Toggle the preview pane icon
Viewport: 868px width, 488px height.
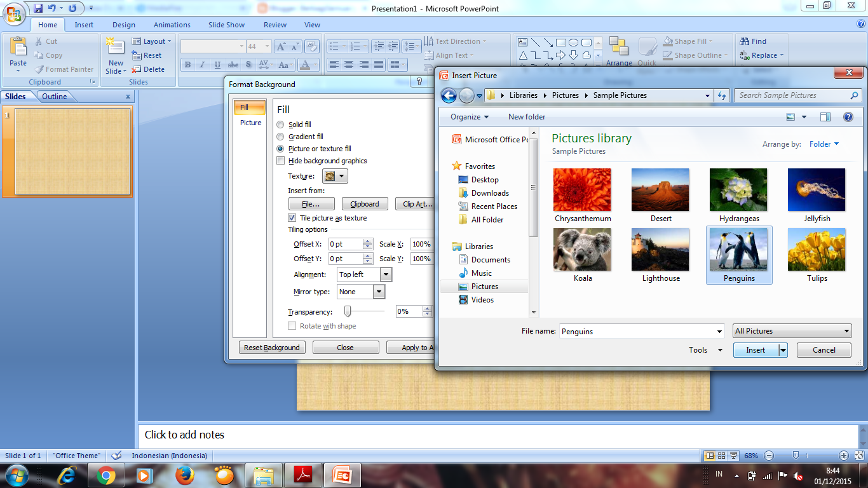click(x=825, y=117)
